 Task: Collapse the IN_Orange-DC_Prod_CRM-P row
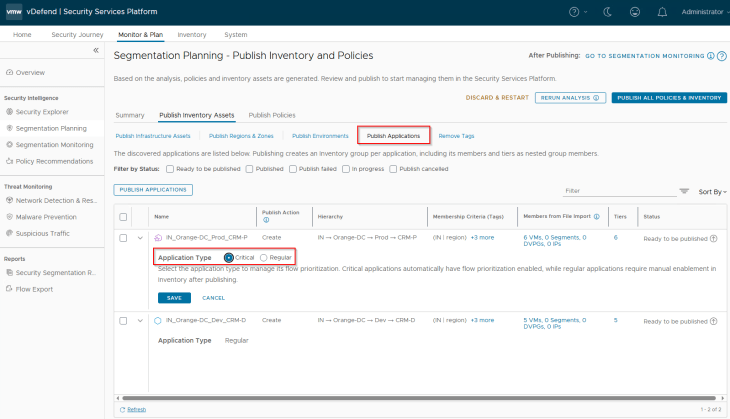(140, 238)
